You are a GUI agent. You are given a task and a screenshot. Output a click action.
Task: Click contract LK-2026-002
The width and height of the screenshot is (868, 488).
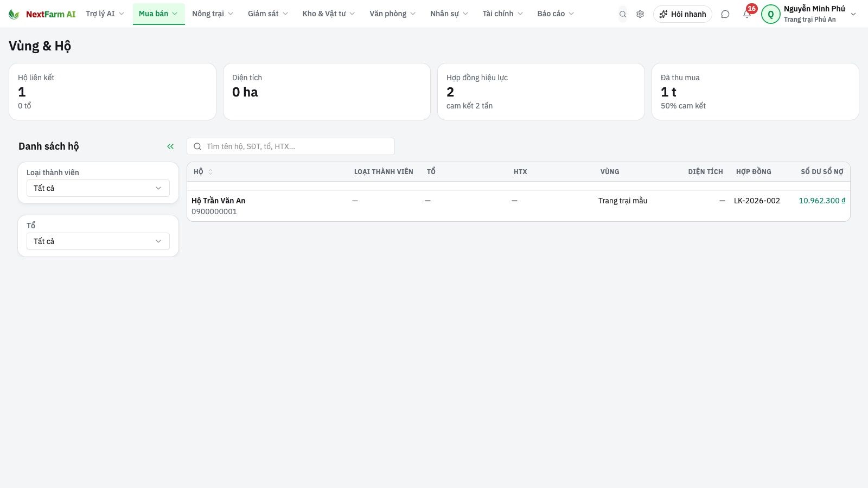point(757,201)
